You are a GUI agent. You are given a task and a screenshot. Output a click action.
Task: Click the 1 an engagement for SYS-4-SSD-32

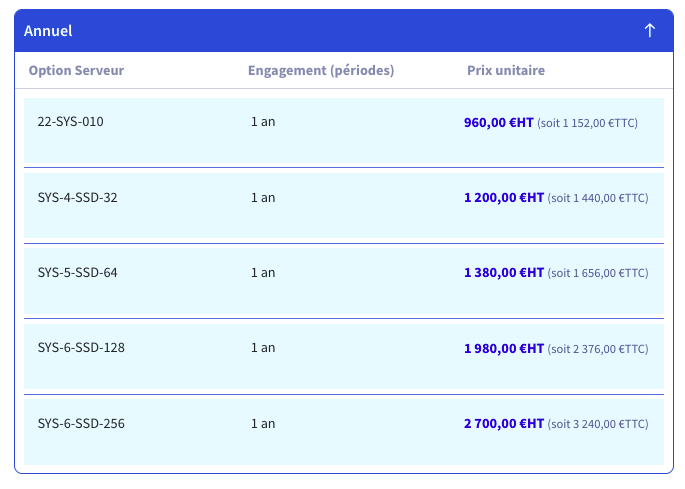(x=263, y=198)
